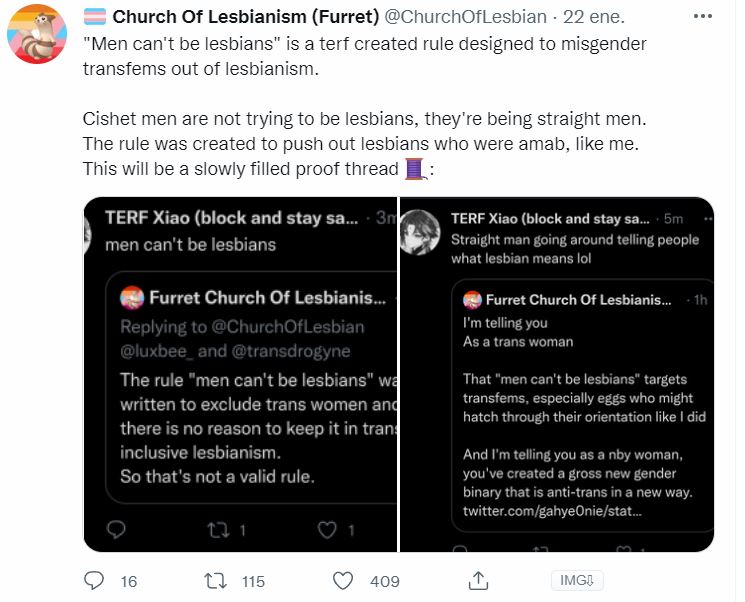Open the three-dot more options menu
745x602 pixels.
tap(703, 16)
